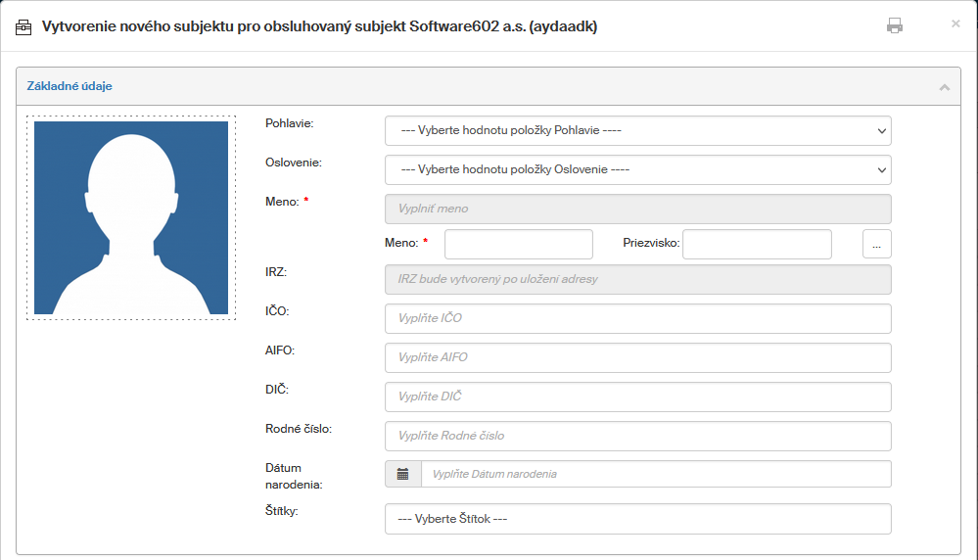Click the profile photo placeholder
Viewport: 978px width, 560px height.
point(131,218)
